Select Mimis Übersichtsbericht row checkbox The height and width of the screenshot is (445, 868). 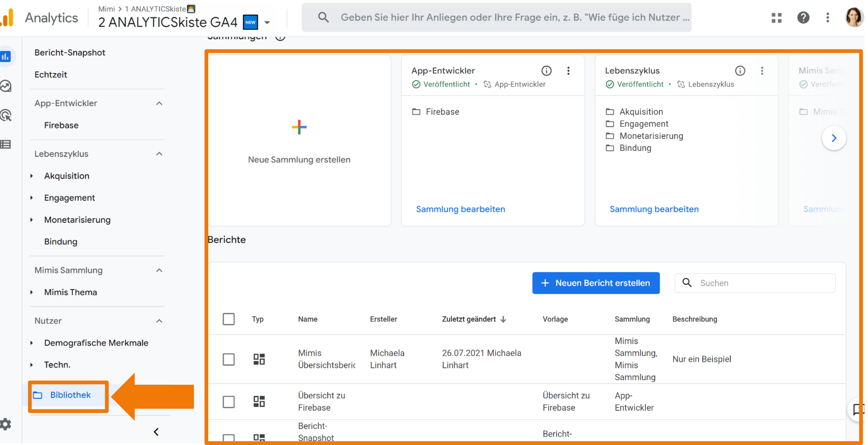tap(229, 359)
